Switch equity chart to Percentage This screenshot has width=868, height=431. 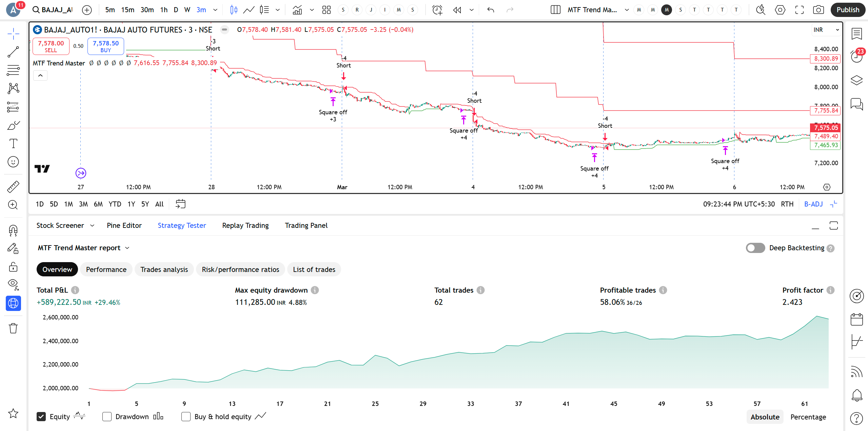(808, 417)
